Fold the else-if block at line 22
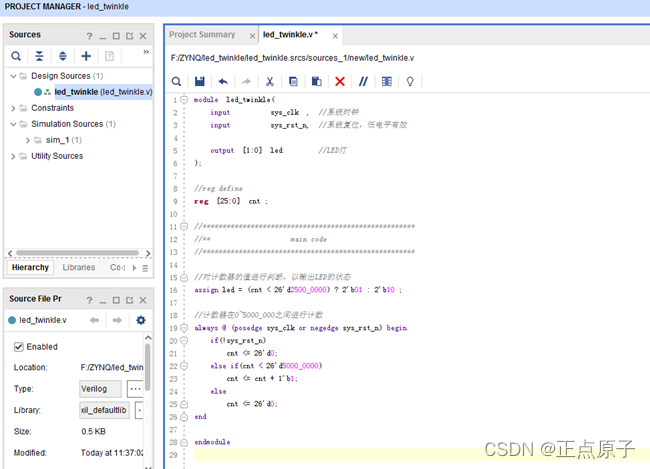Screen dimensions: 650x469 click(184, 366)
